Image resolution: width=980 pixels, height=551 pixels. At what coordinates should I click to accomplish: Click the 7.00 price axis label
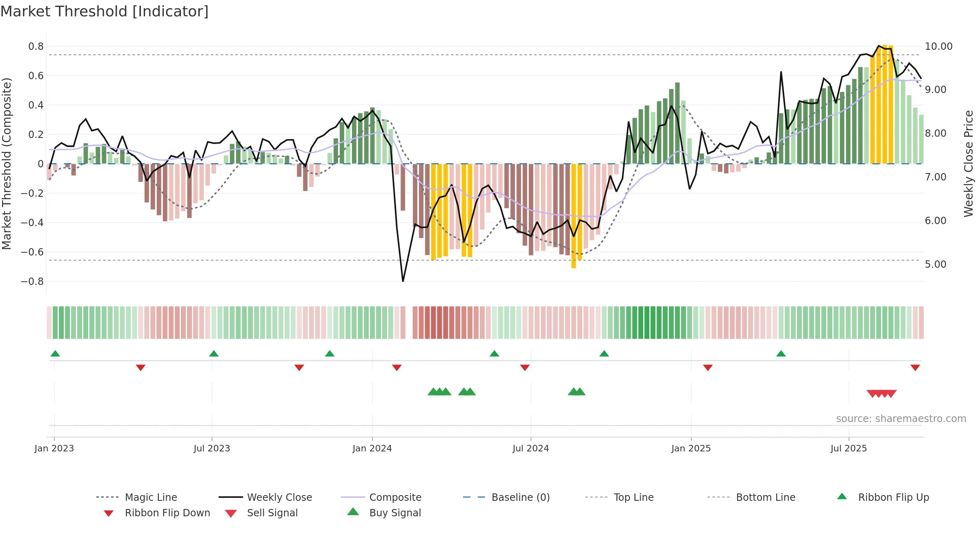[935, 177]
